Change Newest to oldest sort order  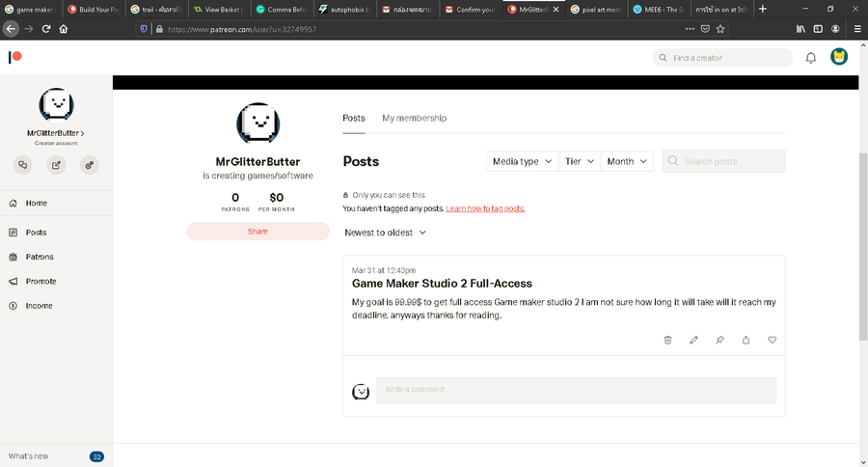coord(385,233)
